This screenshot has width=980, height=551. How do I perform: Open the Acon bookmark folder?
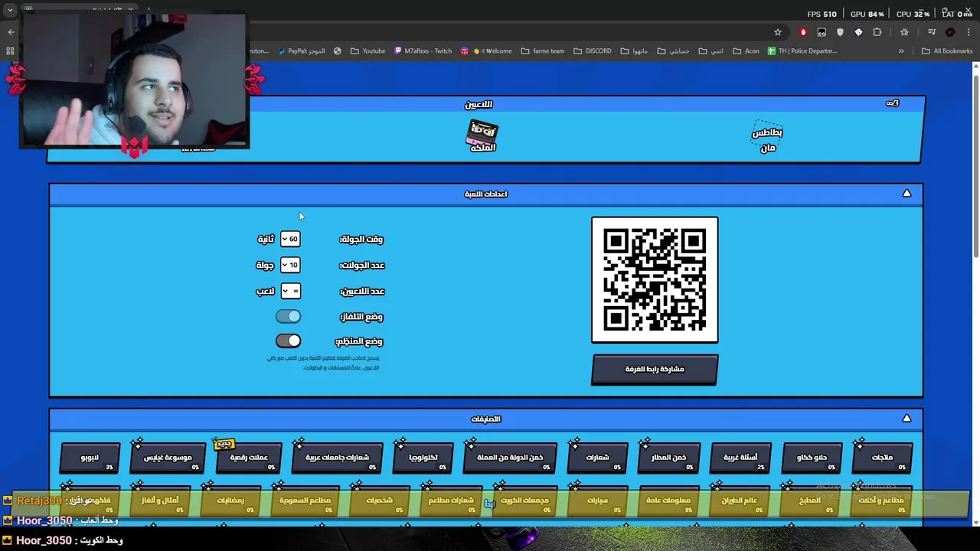[x=746, y=51]
